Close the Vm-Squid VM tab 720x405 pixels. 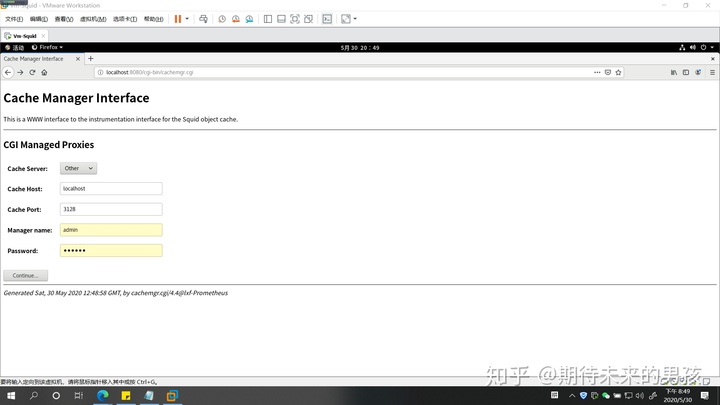point(43,36)
